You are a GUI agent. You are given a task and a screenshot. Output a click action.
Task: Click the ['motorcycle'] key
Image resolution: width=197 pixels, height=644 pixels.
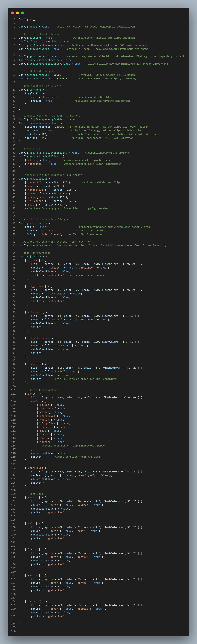36,190
